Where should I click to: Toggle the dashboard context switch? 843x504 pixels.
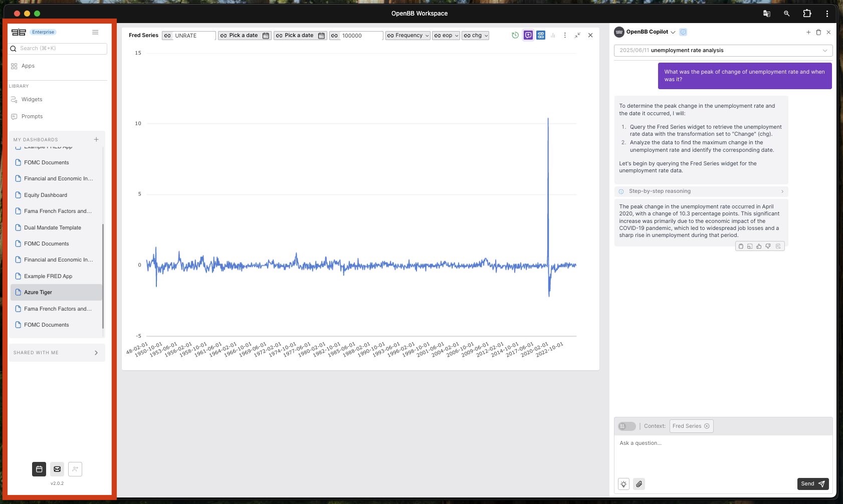[x=626, y=426]
